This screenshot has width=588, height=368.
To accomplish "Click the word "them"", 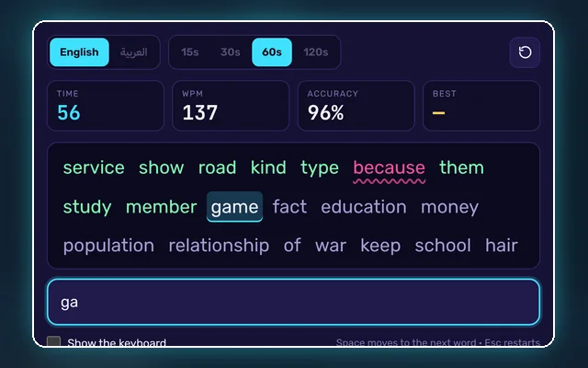I will (x=461, y=167).
